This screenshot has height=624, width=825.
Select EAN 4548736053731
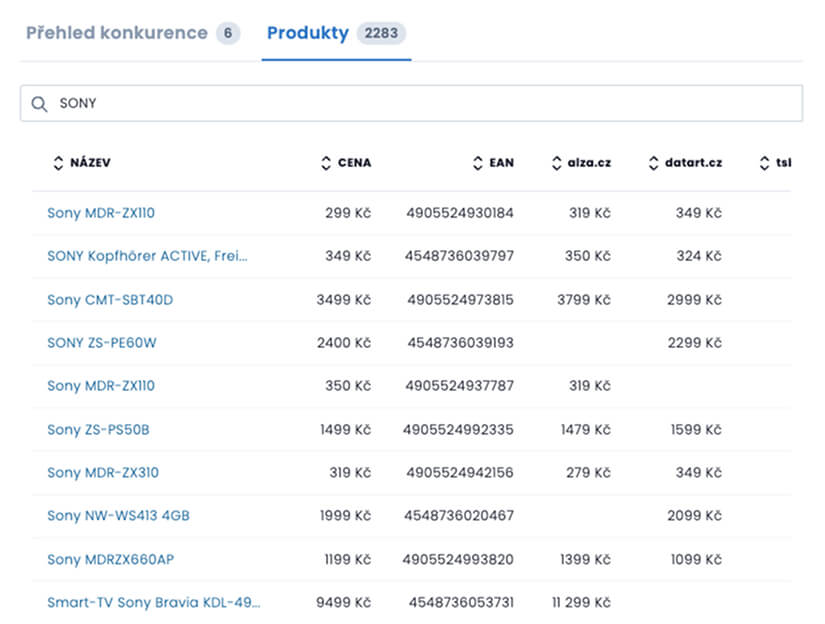point(461,602)
